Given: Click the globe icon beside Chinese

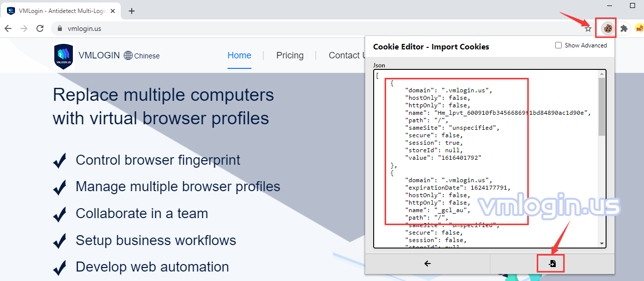Looking at the screenshot, I should click(x=128, y=55).
